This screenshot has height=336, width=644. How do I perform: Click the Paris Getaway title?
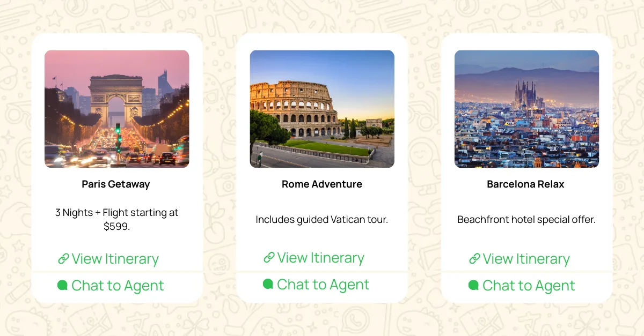[x=116, y=184]
